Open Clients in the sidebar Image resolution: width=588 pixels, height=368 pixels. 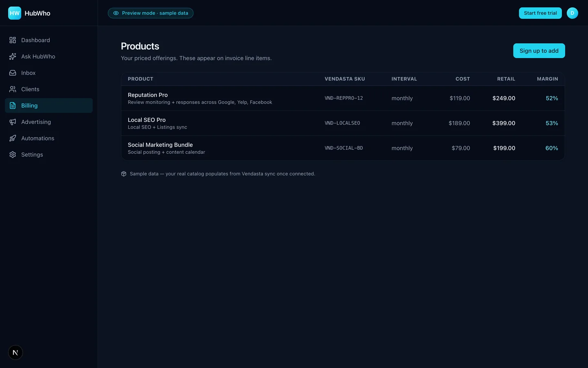pos(49,89)
